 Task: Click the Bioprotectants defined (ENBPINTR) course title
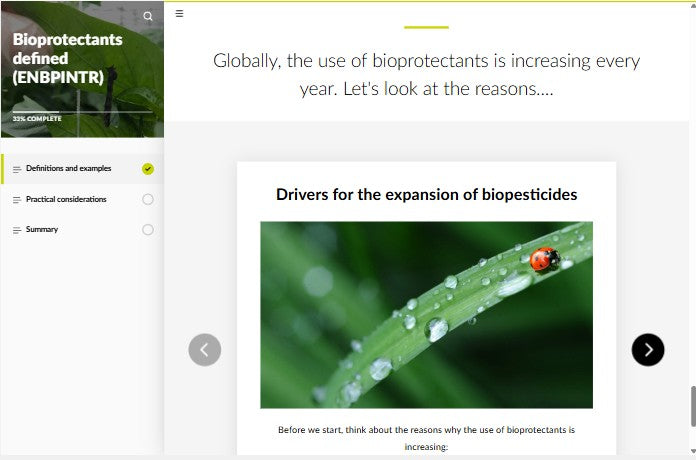point(67,58)
